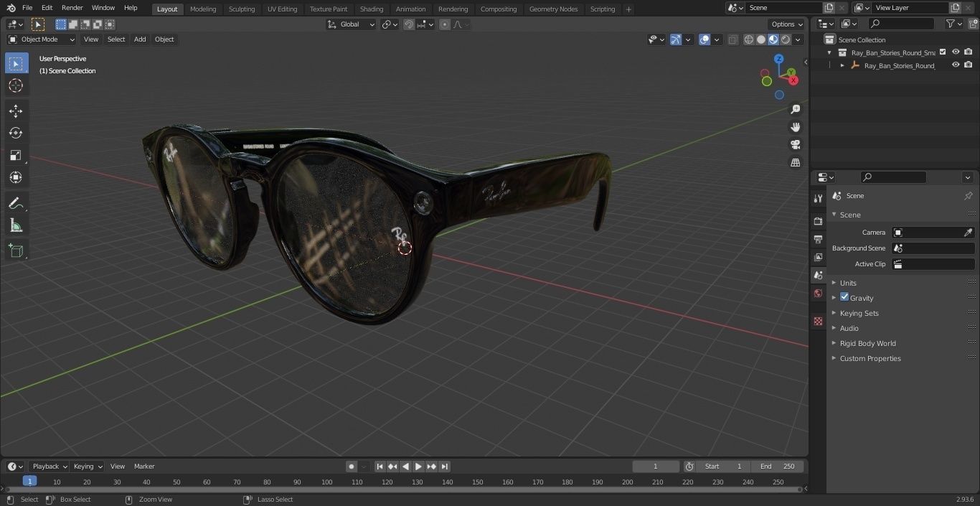Open the Render properties tab
This screenshot has height=506, width=980.
click(x=818, y=221)
